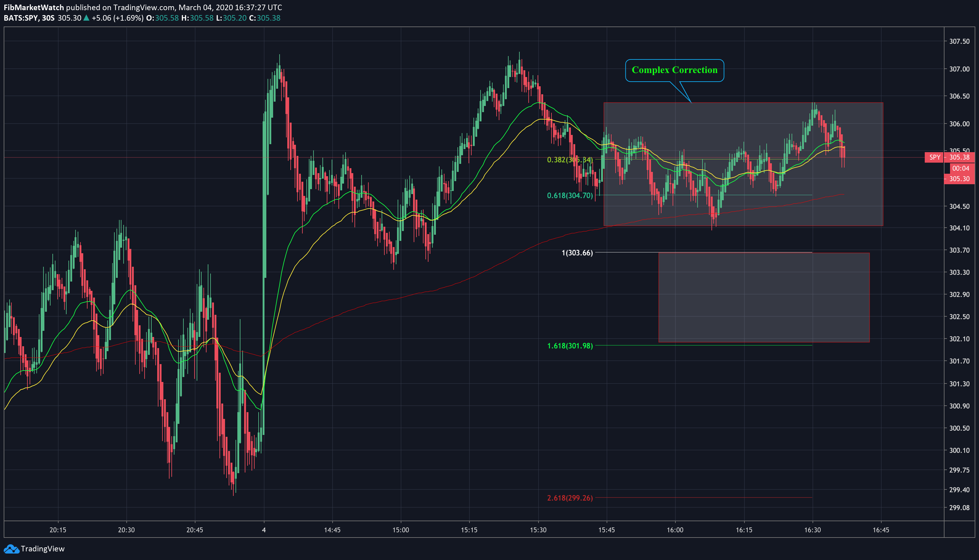Click the 16:30 time axis label
This screenshot has width=979, height=560.
pyautogui.click(x=812, y=530)
